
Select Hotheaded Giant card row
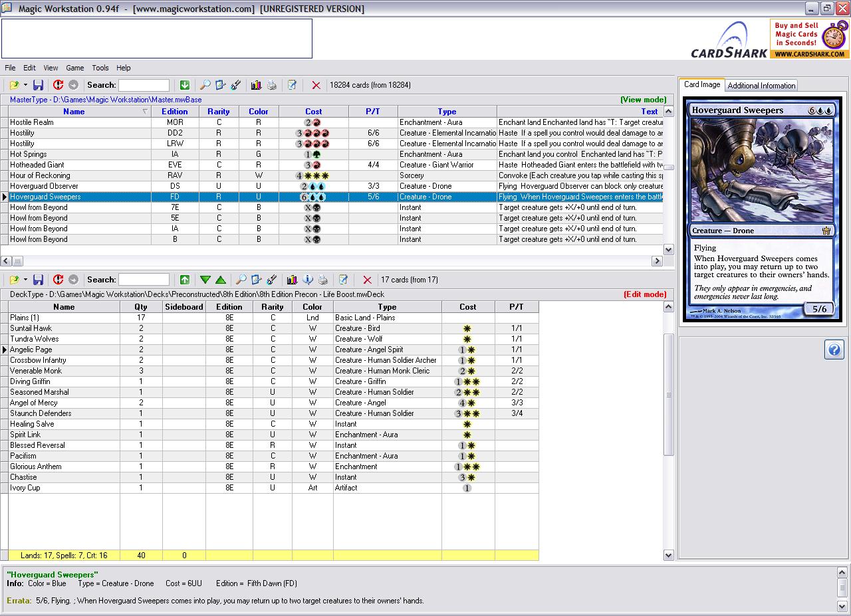coord(336,165)
